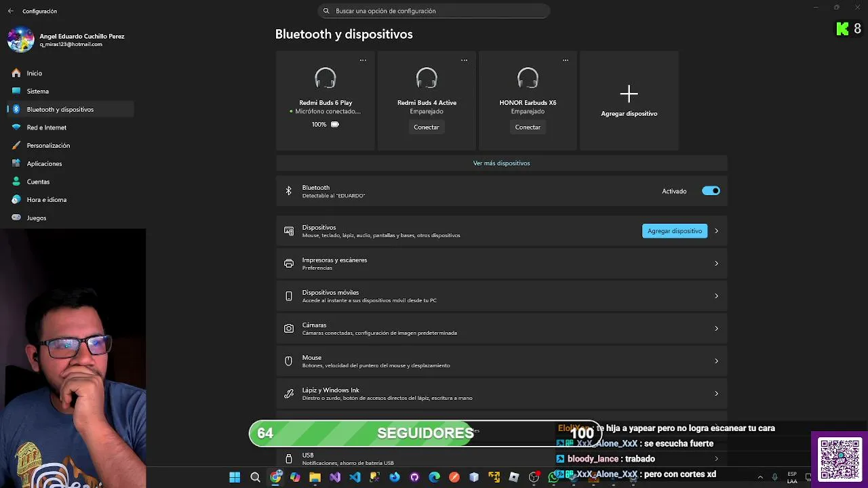Open more options for Redmi Buds 4 Active
The width and height of the screenshot is (868, 488).
pos(464,60)
